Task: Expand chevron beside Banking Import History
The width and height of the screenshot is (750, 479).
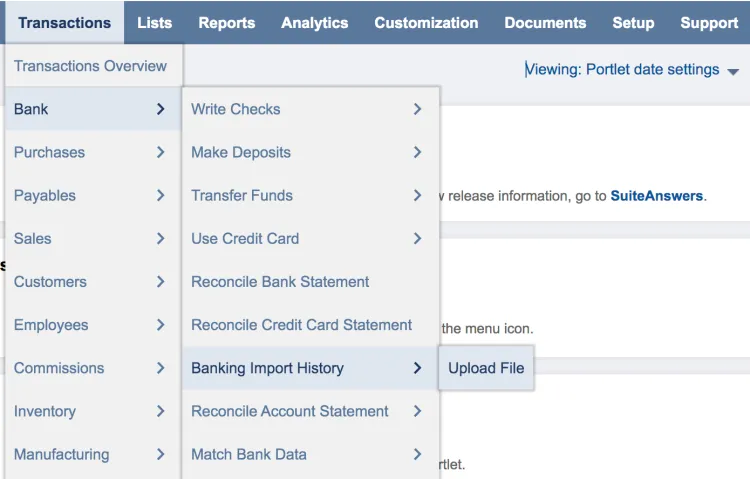Action: [x=418, y=368]
